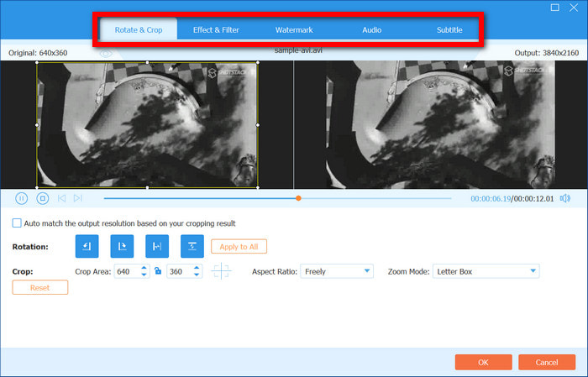This screenshot has height=377, width=588.
Task: Click the rotate right 90 degrees icon
Action: click(122, 246)
